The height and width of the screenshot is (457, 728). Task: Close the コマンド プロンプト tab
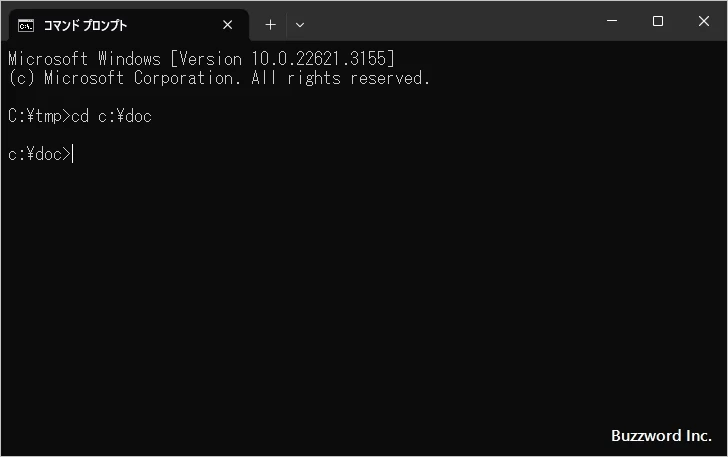tap(228, 25)
